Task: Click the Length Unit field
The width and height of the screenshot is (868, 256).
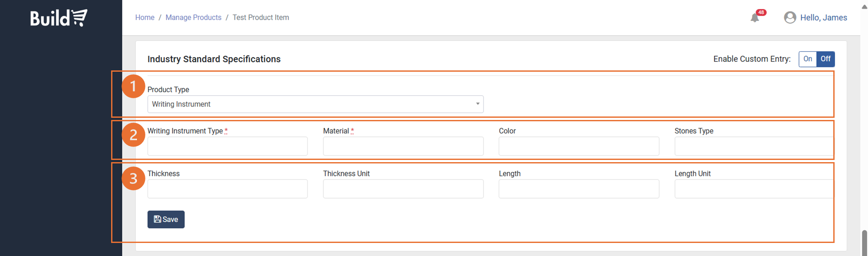Action: (x=753, y=189)
